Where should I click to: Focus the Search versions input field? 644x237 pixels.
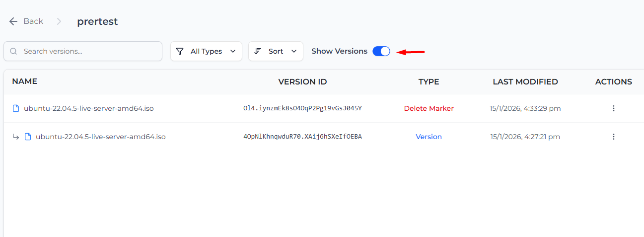click(89, 51)
